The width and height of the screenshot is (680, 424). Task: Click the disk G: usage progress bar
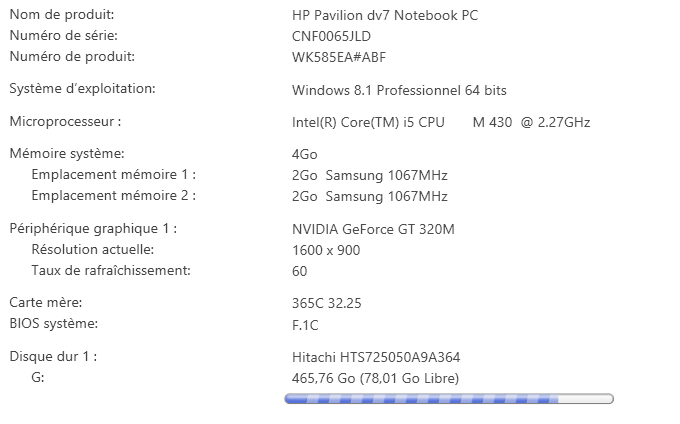[449, 399]
